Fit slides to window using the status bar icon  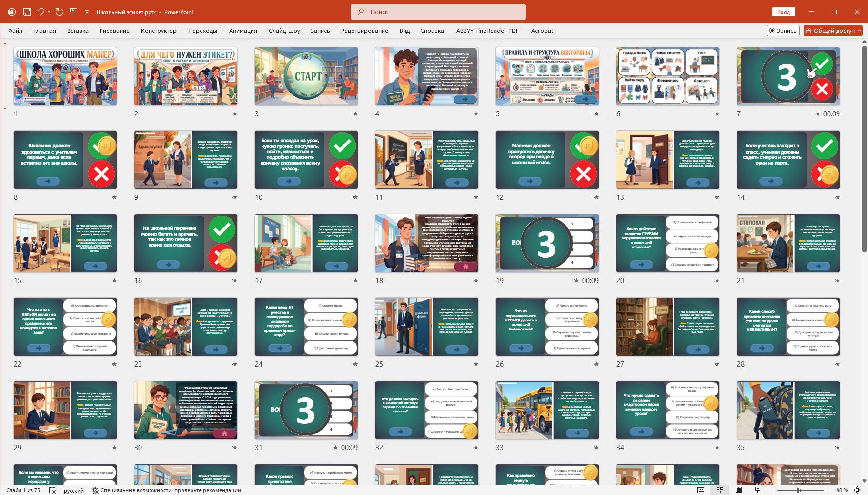click(858, 490)
